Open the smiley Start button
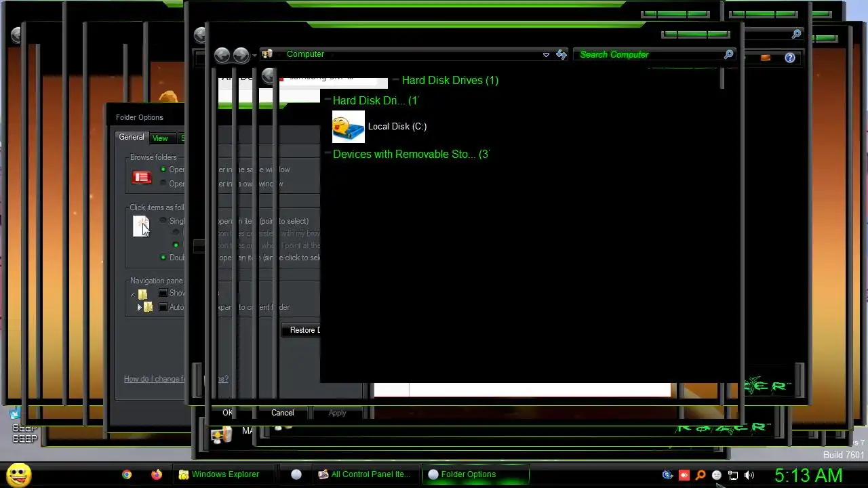This screenshot has width=868, height=488. click(x=18, y=474)
